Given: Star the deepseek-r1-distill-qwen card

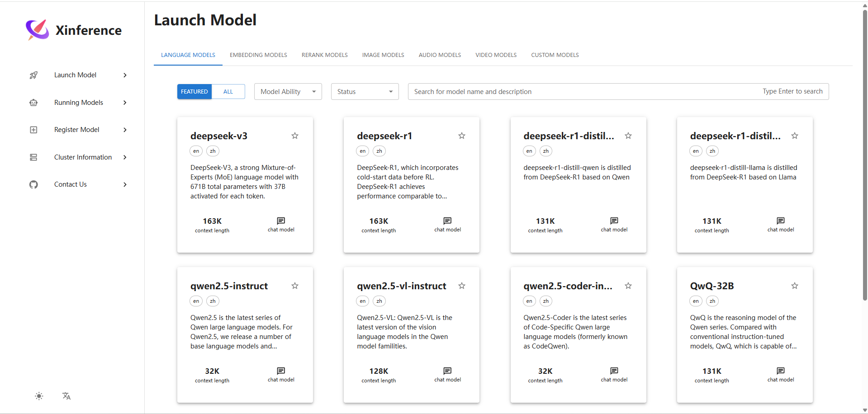Looking at the screenshot, I should click(628, 136).
